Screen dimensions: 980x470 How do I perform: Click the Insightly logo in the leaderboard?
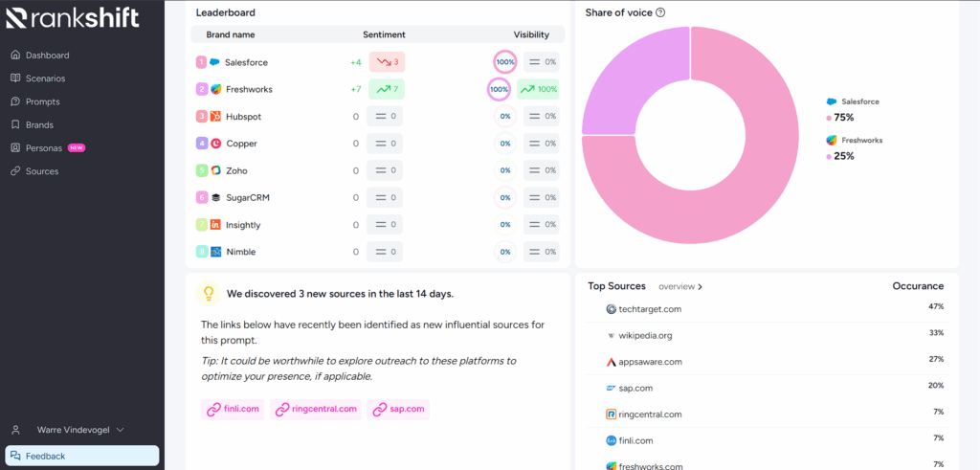[x=215, y=224]
